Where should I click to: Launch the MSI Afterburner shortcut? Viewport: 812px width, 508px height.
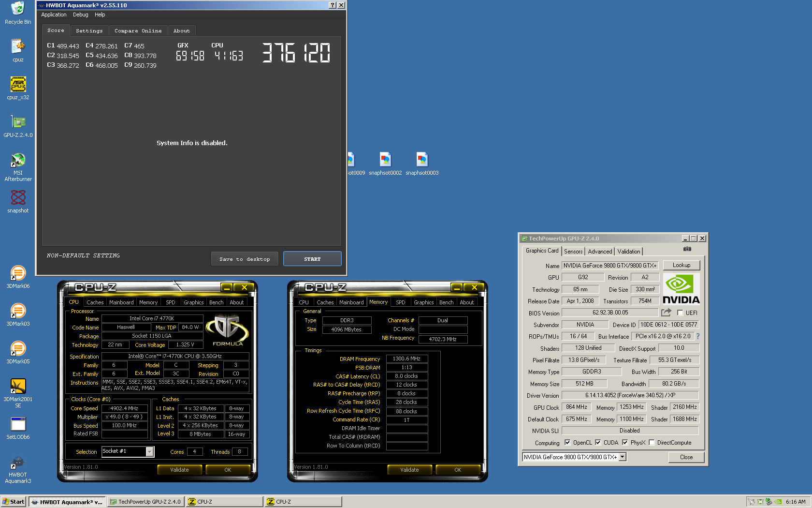pyautogui.click(x=18, y=167)
